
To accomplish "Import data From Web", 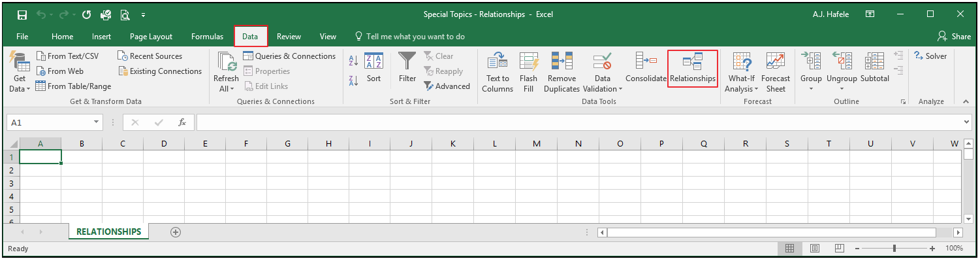I will pos(59,71).
